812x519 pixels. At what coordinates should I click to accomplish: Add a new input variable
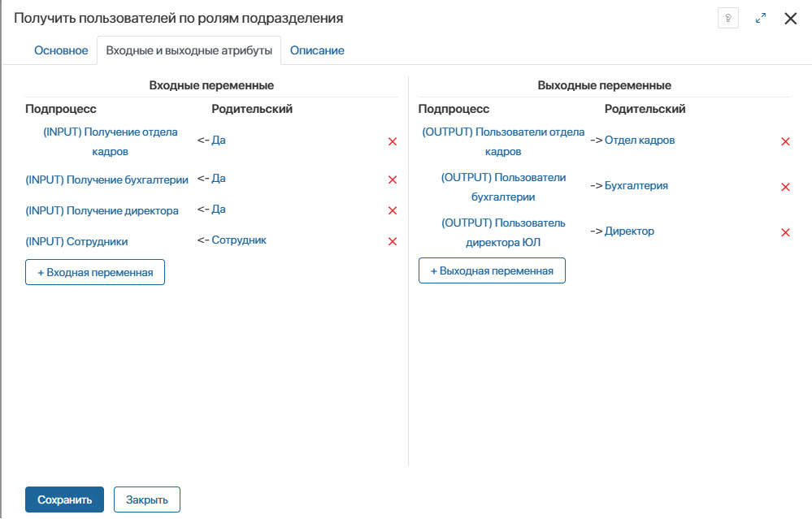(x=95, y=272)
